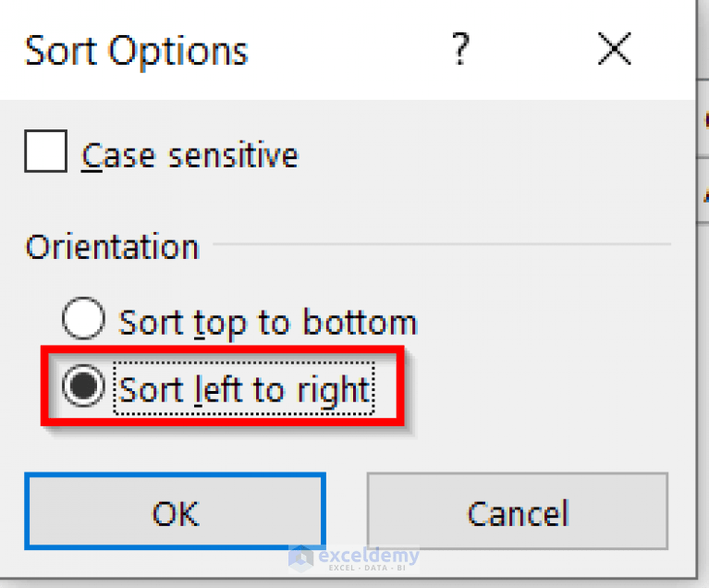
Task: Click the "Sort Options" title text
Action: point(136,50)
